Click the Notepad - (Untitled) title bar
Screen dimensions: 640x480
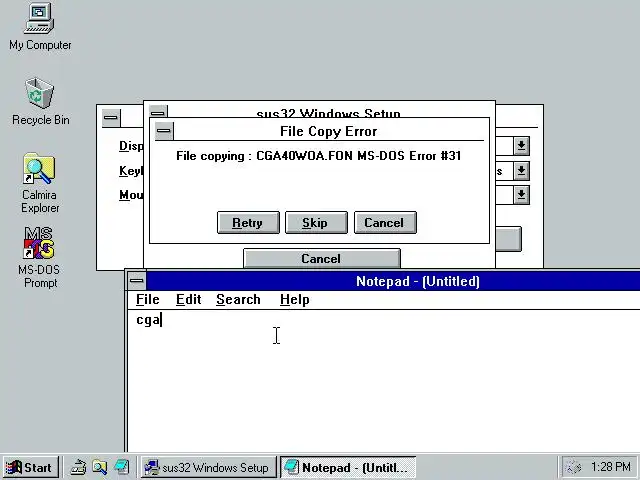tap(393, 281)
